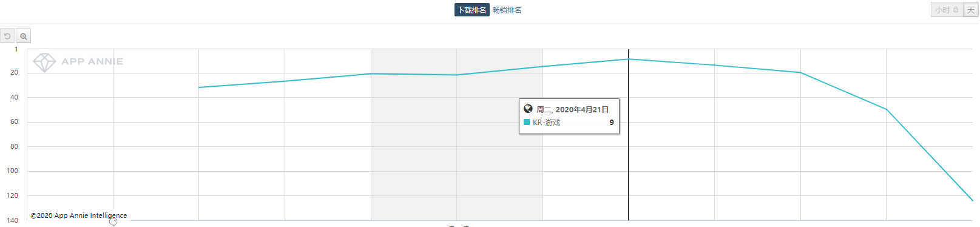Select the 天 granularity button
980x227 pixels.
coord(970,10)
